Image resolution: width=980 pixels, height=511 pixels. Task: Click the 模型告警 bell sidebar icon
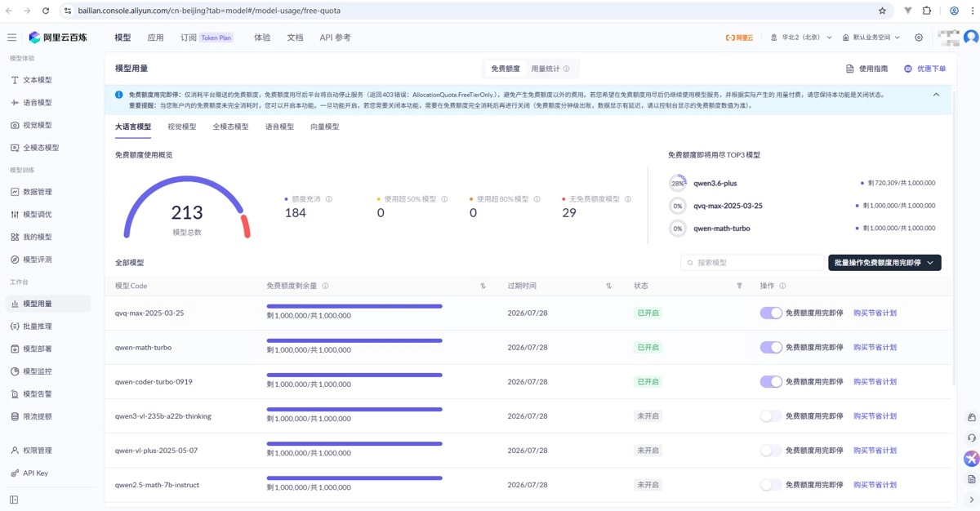15,393
